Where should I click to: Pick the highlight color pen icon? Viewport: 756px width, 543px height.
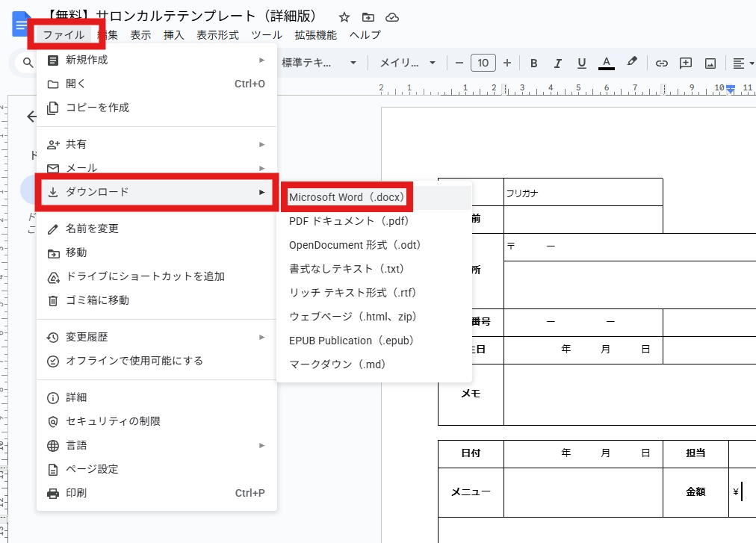coord(632,63)
